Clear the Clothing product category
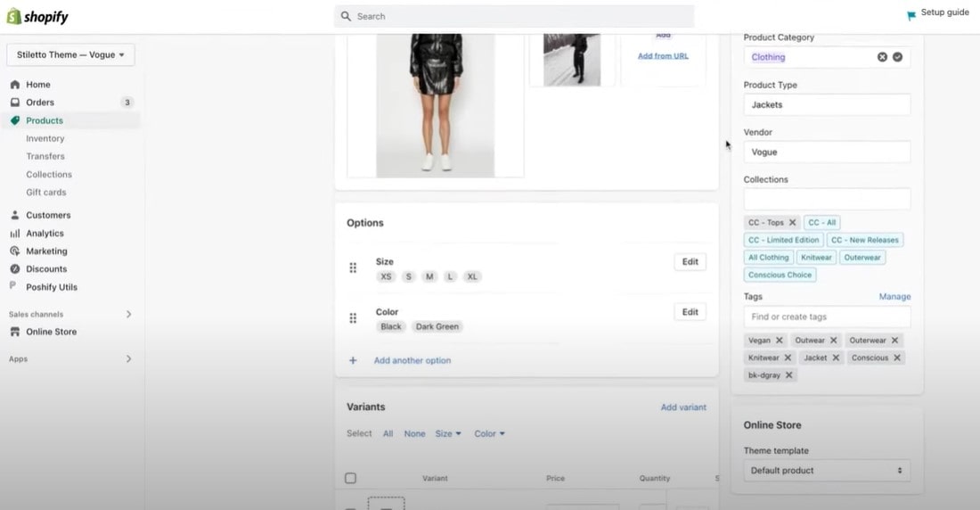980x510 pixels. 882,57
